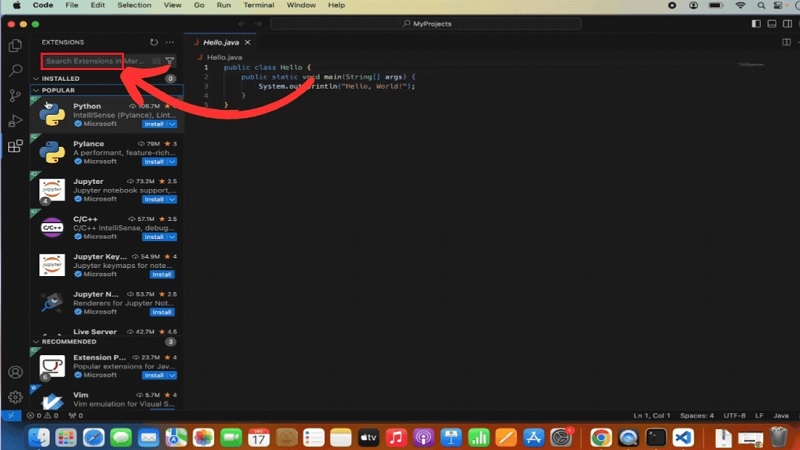The height and width of the screenshot is (450, 800).
Task: Toggle secondary side bar layout icon
Action: [x=788, y=24]
